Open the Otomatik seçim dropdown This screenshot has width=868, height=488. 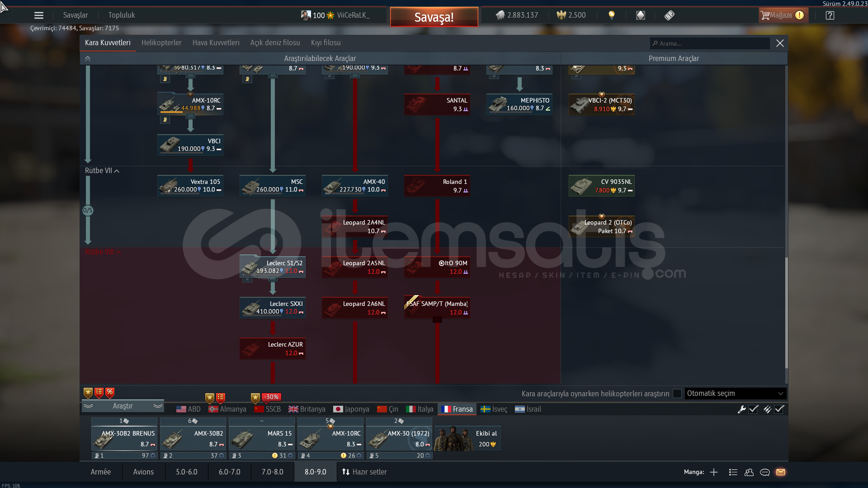coord(736,394)
